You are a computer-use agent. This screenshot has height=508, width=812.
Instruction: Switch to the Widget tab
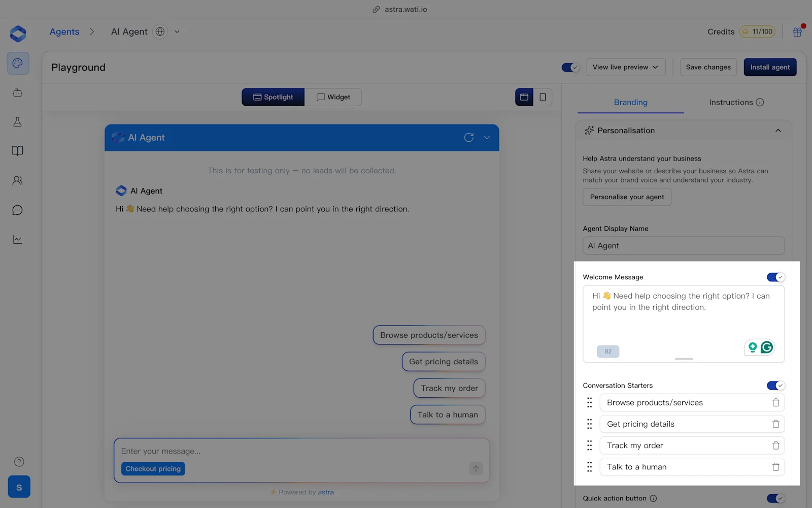click(x=333, y=97)
